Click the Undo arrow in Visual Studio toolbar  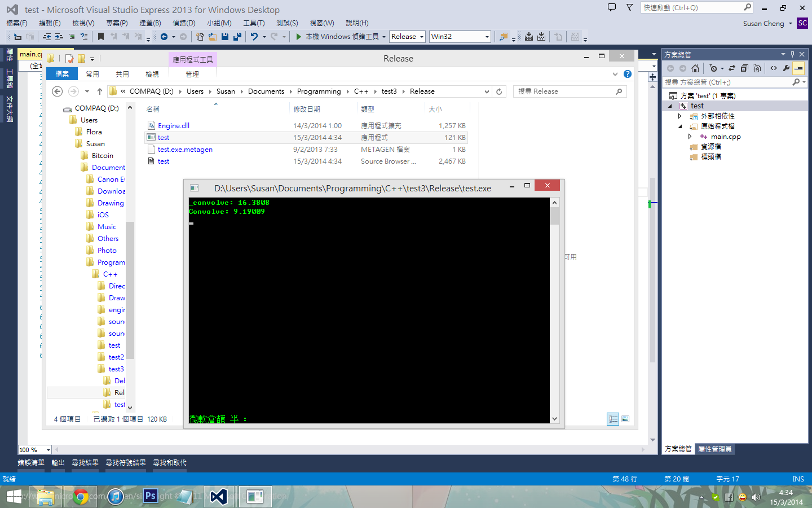(x=254, y=37)
